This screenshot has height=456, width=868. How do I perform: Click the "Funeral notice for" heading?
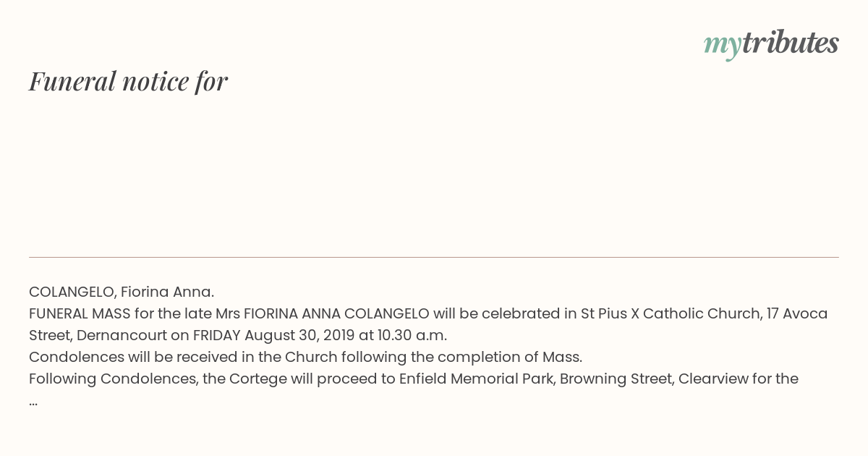[x=128, y=81]
